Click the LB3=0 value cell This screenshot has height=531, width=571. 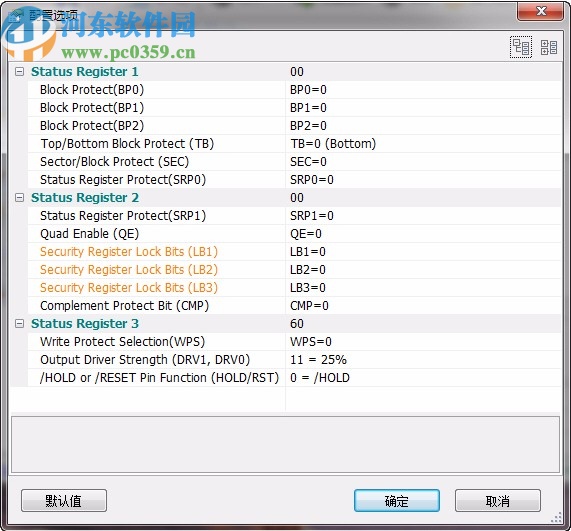point(423,288)
